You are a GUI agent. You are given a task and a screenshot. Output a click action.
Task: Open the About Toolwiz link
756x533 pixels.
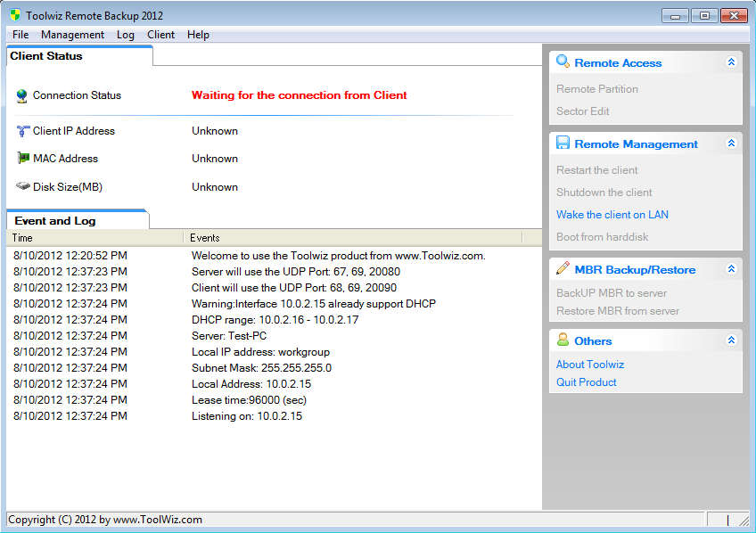point(589,365)
